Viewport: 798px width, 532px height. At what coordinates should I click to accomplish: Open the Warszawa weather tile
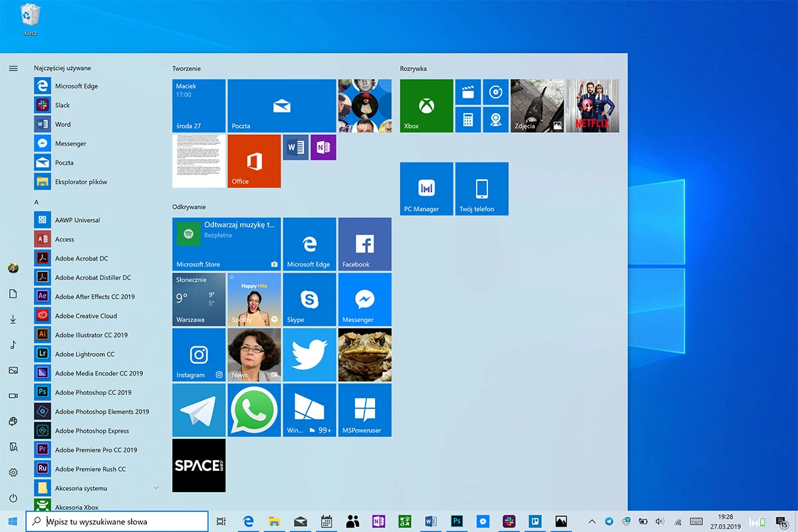[199, 299]
